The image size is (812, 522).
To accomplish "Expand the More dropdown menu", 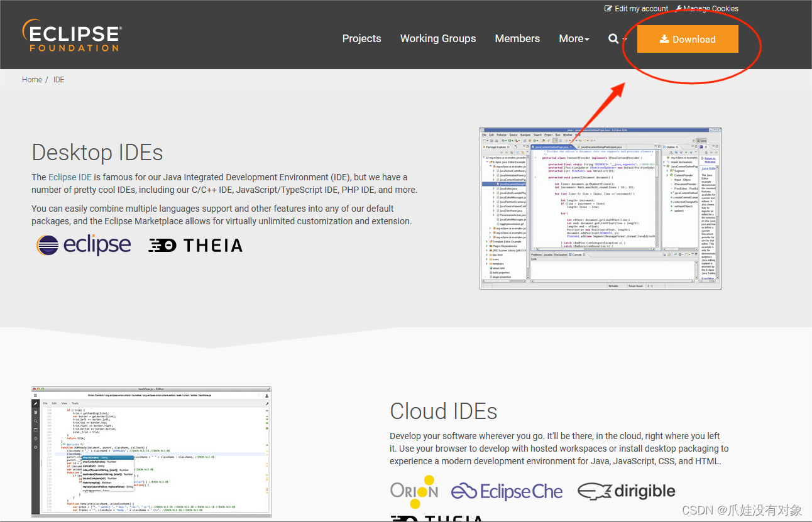I will click(x=574, y=38).
